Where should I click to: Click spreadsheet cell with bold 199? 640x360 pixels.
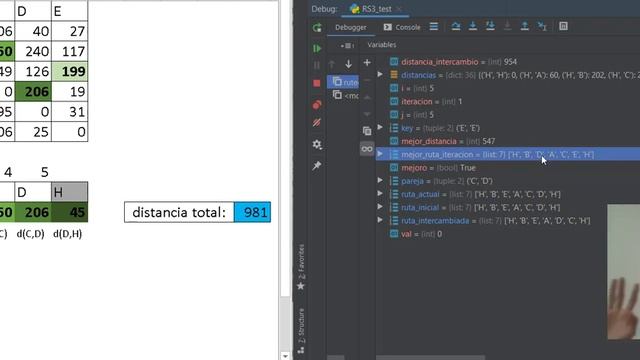[x=69, y=71]
